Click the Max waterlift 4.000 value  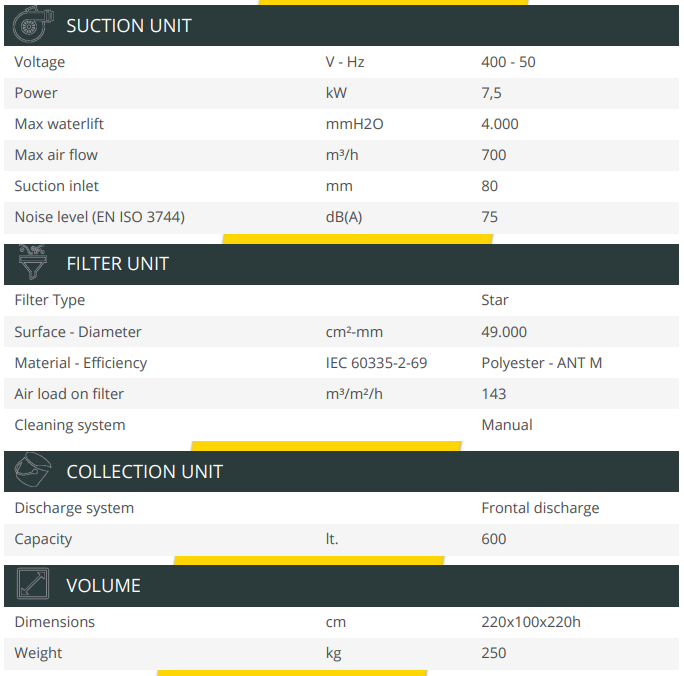click(x=500, y=124)
